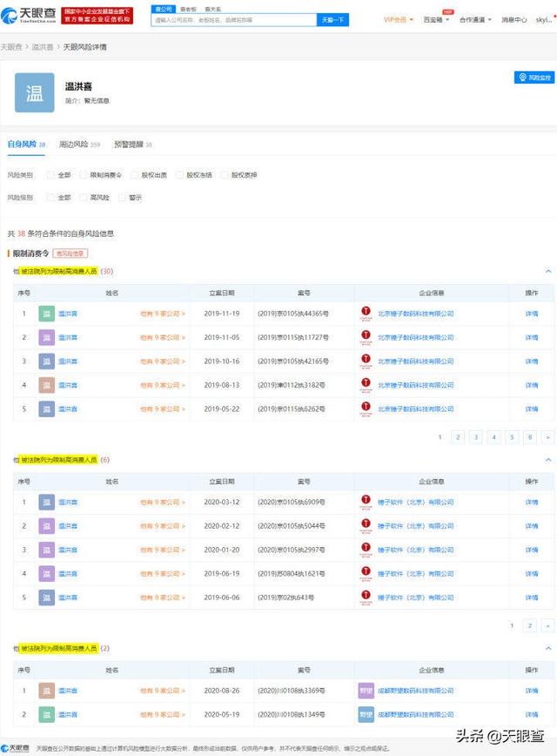Image resolution: width=557 pixels, height=756 pixels.
Task: Click Smartisan logo in the 2019-10-16 row
Action: [366, 361]
